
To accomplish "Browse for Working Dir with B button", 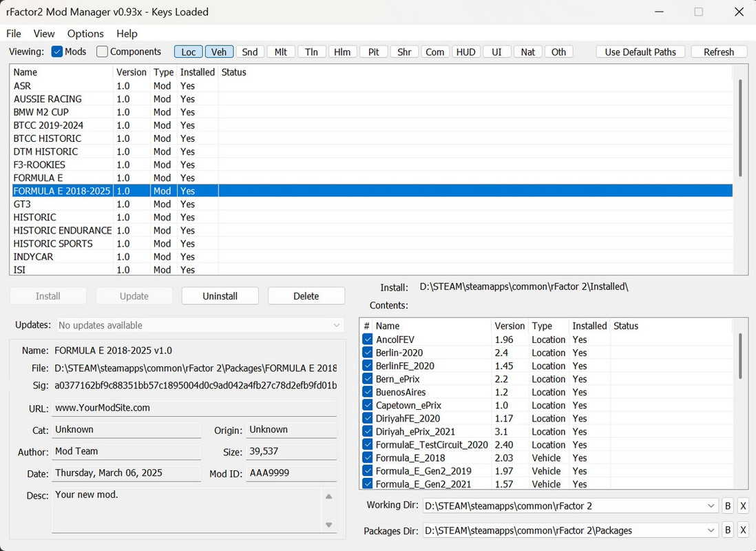I will tap(728, 506).
